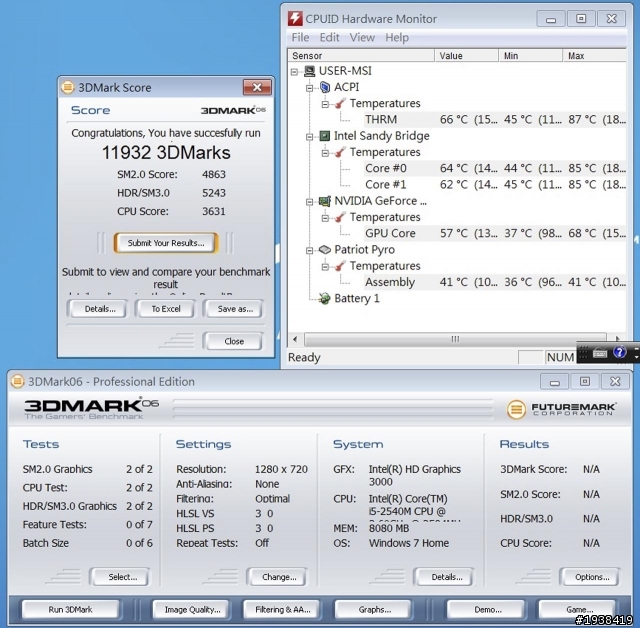Image resolution: width=640 pixels, height=628 pixels.
Task: Open Image Quality settings
Action: (x=192, y=610)
